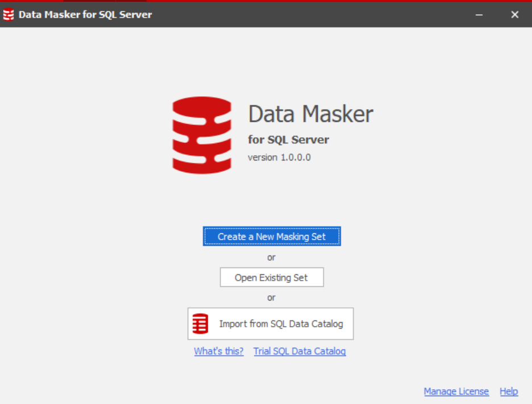Screen dimensions: 532x404
Task: Click the "or" above the Import button
Action: [271, 298]
